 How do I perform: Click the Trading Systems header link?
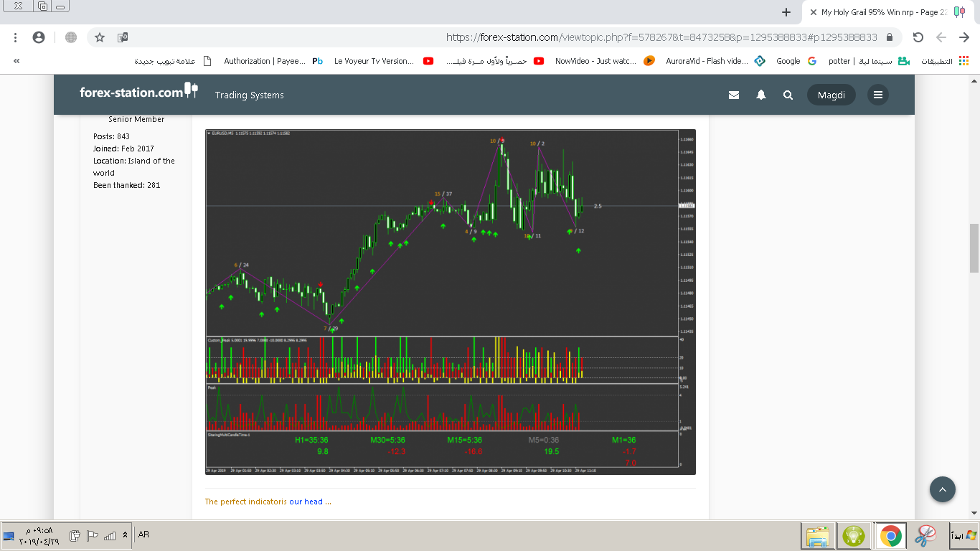(x=249, y=95)
